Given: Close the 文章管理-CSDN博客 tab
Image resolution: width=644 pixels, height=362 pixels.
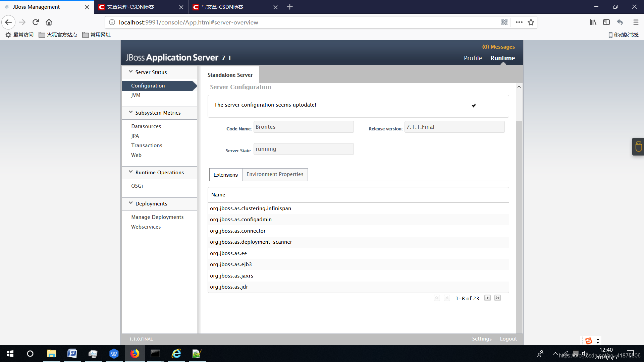Looking at the screenshot, I should [181, 7].
